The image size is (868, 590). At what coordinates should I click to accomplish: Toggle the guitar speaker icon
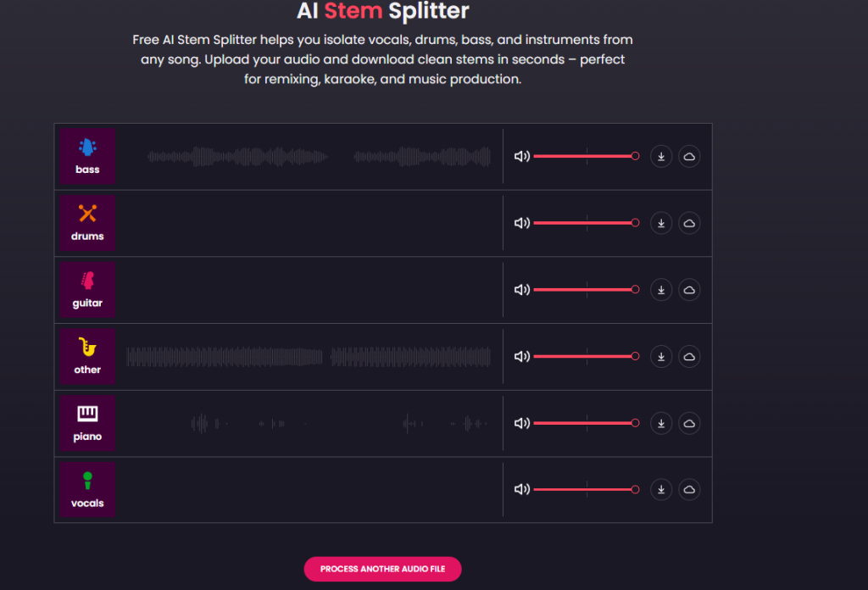click(522, 289)
